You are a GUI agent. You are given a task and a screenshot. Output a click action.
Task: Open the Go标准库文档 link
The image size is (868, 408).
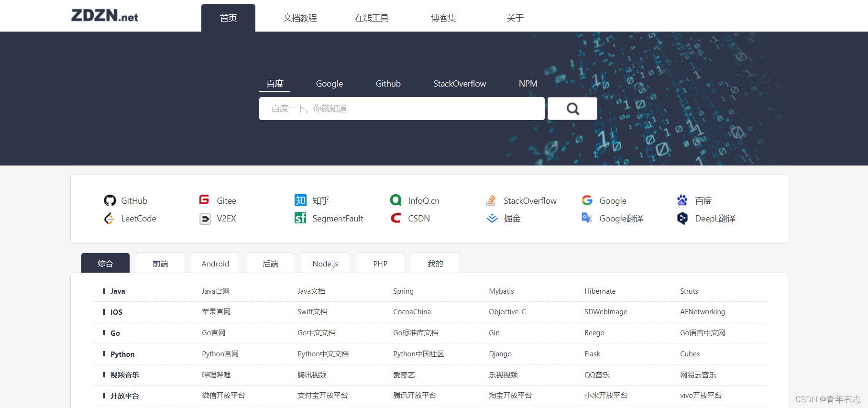coord(416,332)
